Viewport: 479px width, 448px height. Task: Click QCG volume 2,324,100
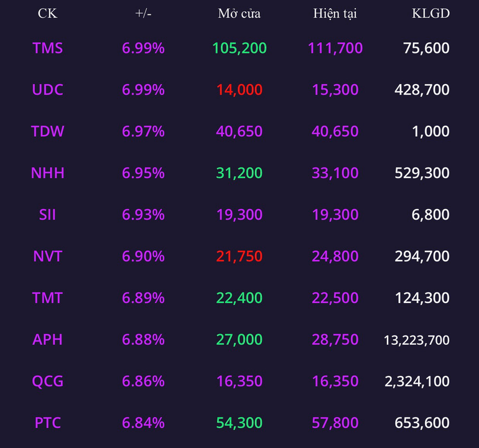[x=417, y=381]
